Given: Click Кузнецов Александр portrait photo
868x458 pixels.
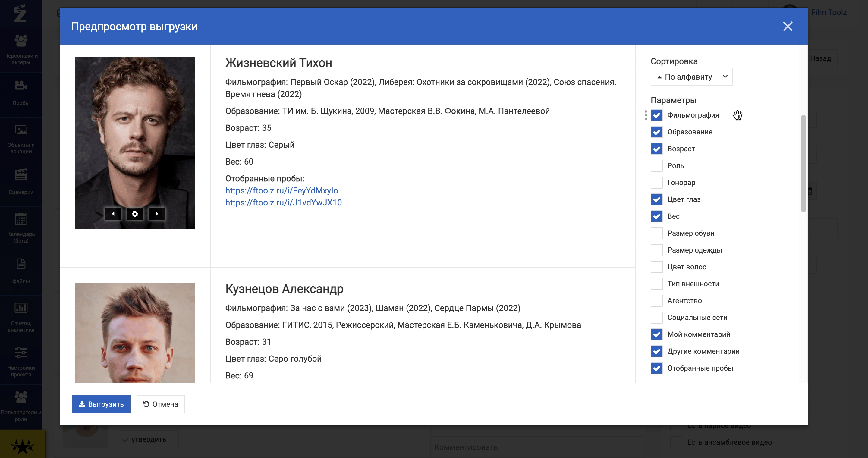Looking at the screenshot, I should 135,333.
